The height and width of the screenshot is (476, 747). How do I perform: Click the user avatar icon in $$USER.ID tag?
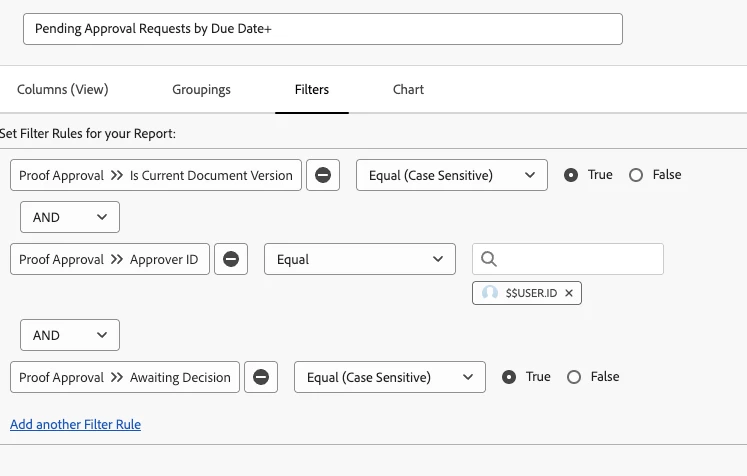coord(490,293)
